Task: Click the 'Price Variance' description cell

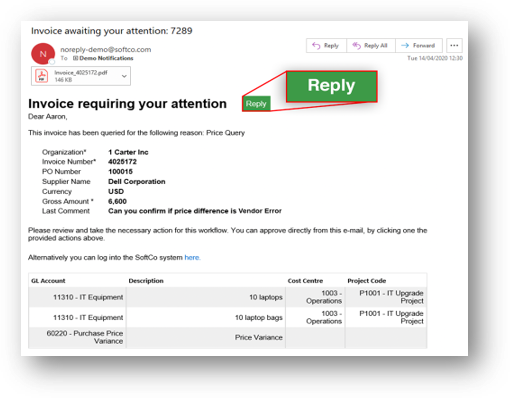Action: click(206, 337)
